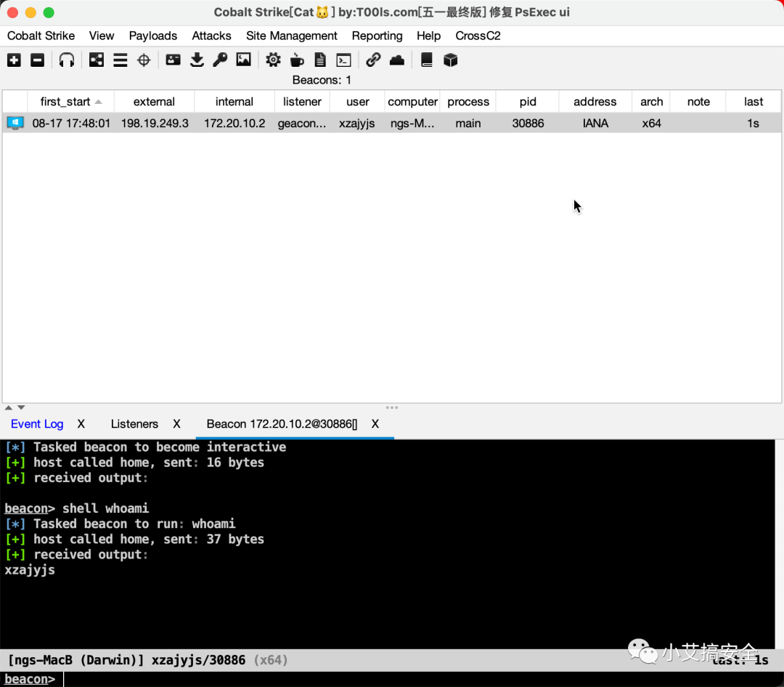Sort by process column header
The width and height of the screenshot is (784, 687).
coord(468,102)
